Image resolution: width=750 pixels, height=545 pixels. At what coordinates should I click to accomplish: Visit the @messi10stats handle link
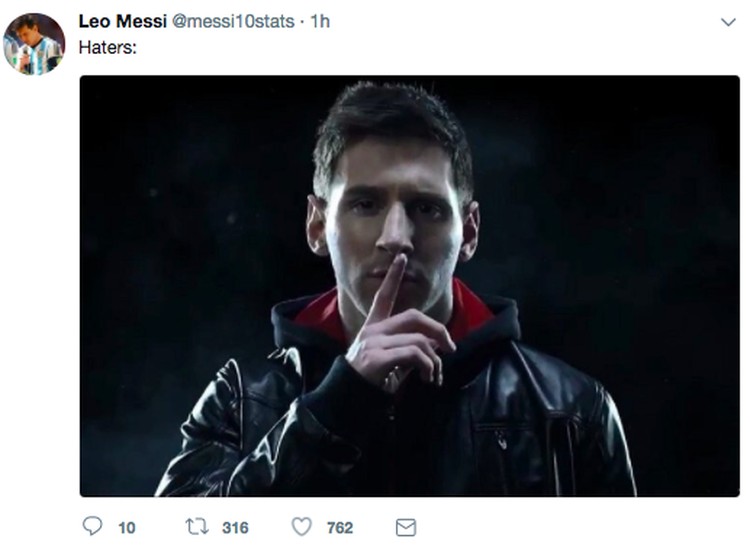pyautogui.click(x=233, y=22)
